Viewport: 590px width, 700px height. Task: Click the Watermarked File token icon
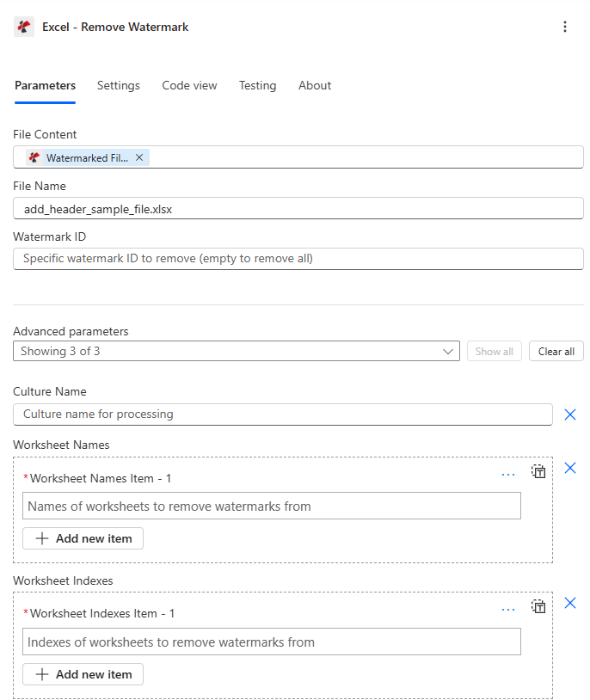pos(34,157)
